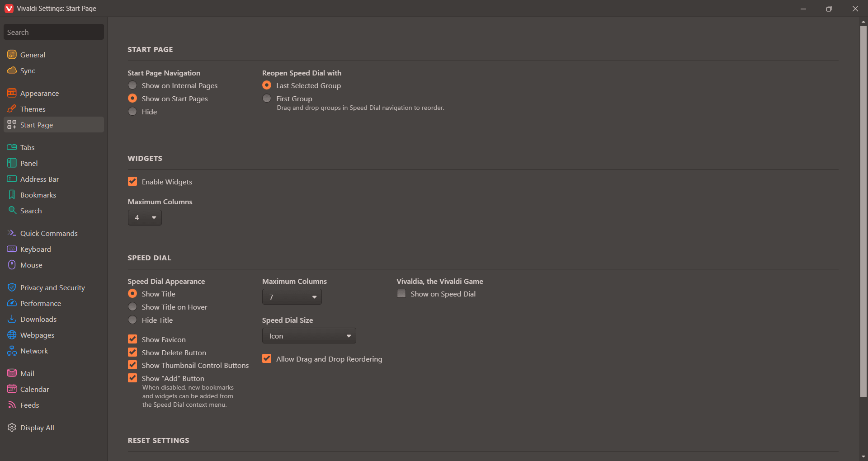
Task: Click the Feeds RSS icon
Action: coord(12,405)
